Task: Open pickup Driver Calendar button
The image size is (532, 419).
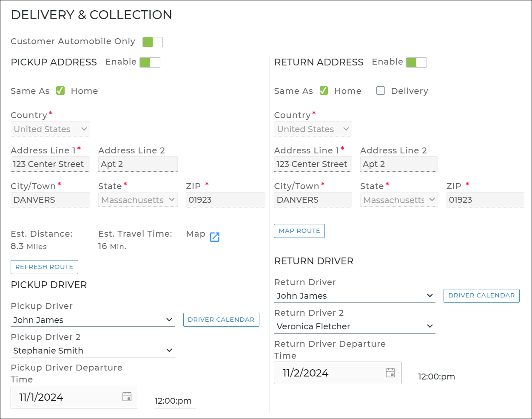Action: click(221, 320)
